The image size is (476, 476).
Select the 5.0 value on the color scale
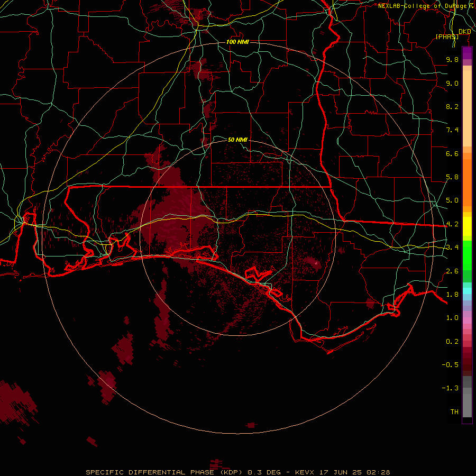(x=452, y=200)
